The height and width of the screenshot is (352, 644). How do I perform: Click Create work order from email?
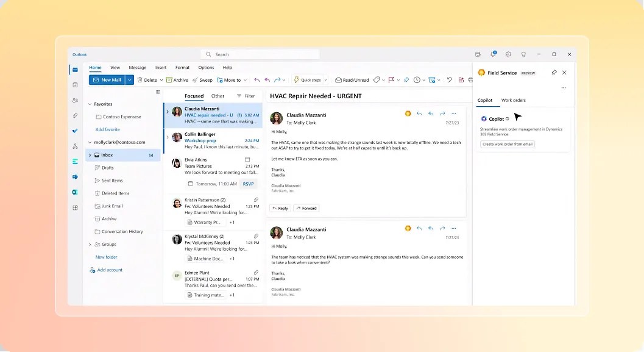[508, 145]
